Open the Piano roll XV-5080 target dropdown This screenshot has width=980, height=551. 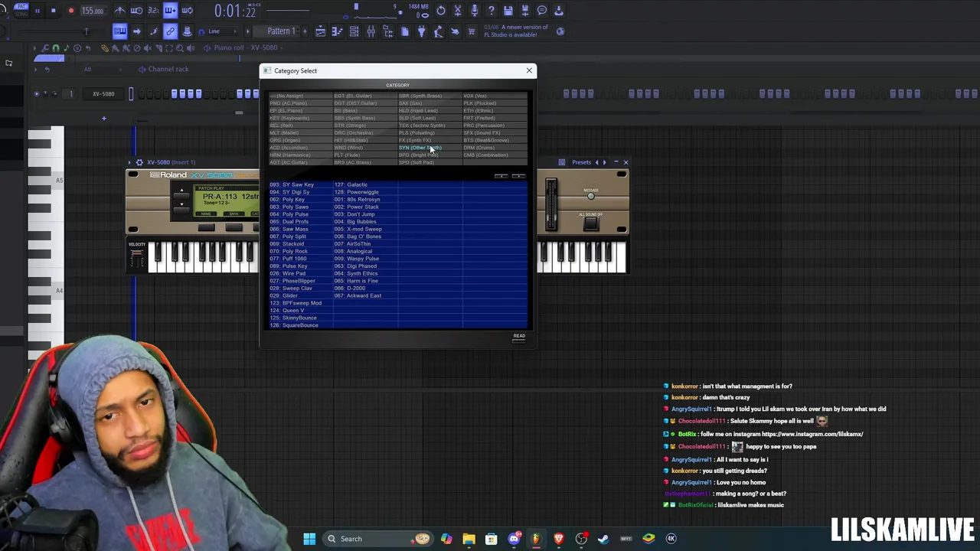tap(246, 47)
